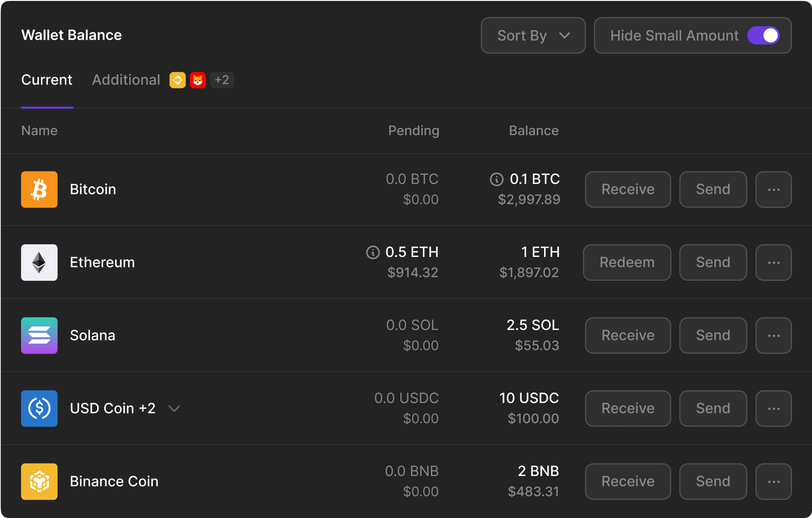Click the Binance Coin logo icon
The width and height of the screenshot is (812, 518).
tap(39, 481)
